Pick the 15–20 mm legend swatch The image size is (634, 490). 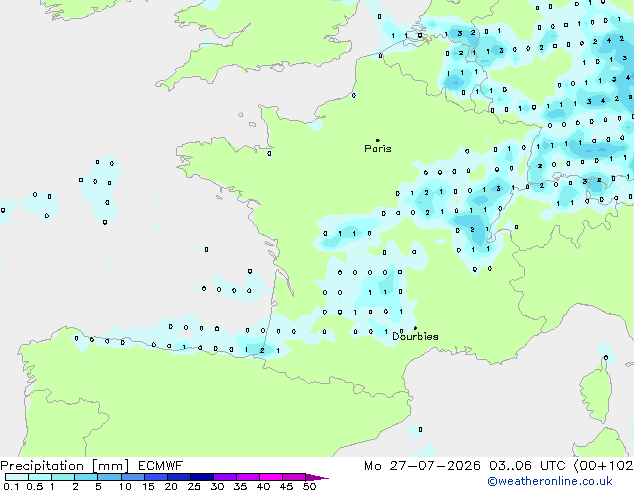tap(156, 477)
